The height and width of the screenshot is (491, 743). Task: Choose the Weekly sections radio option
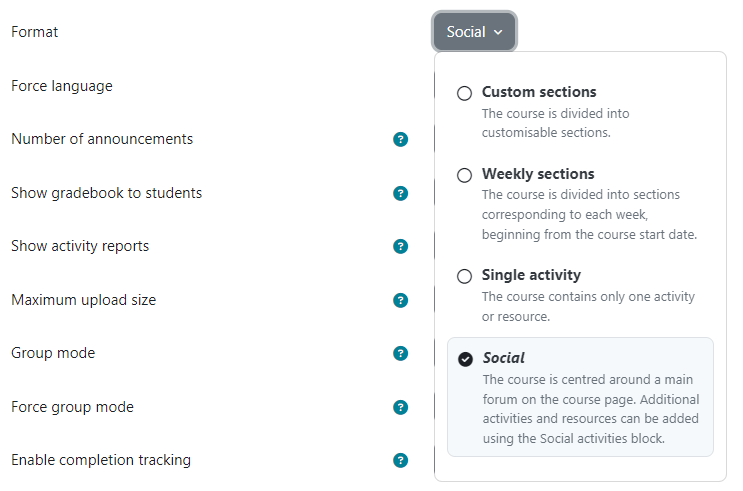464,175
